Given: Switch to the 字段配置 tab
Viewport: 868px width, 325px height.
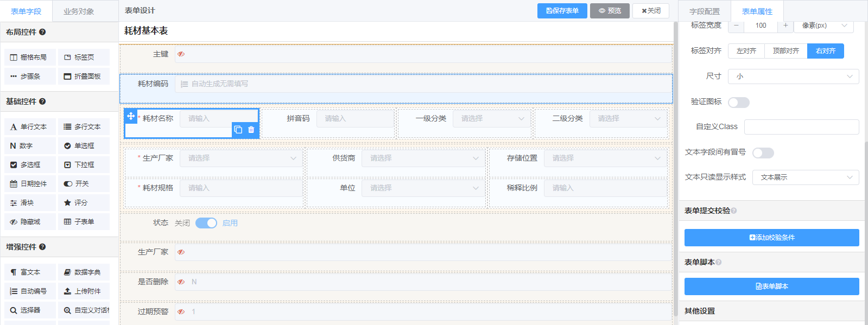Looking at the screenshot, I should pyautogui.click(x=704, y=11).
